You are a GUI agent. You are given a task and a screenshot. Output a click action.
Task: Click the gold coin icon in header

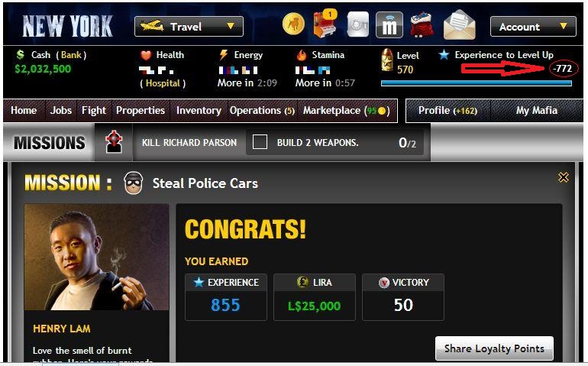pyautogui.click(x=293, y=24)
